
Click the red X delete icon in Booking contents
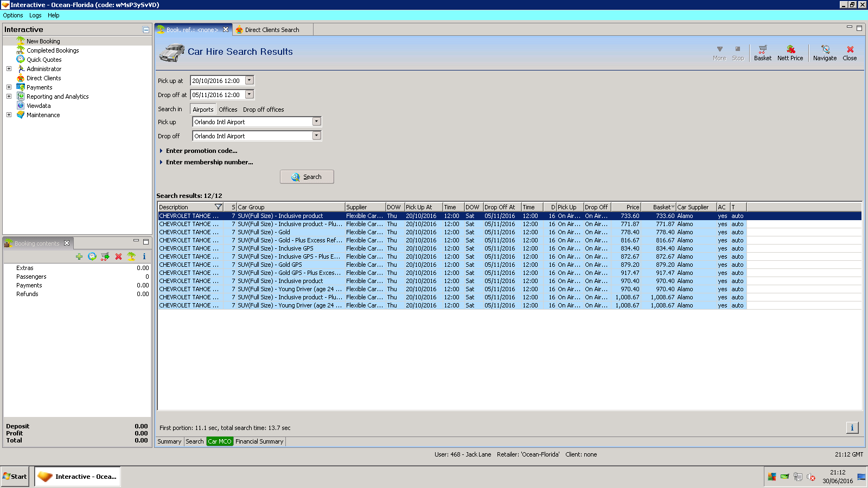[x=118, y=256]
